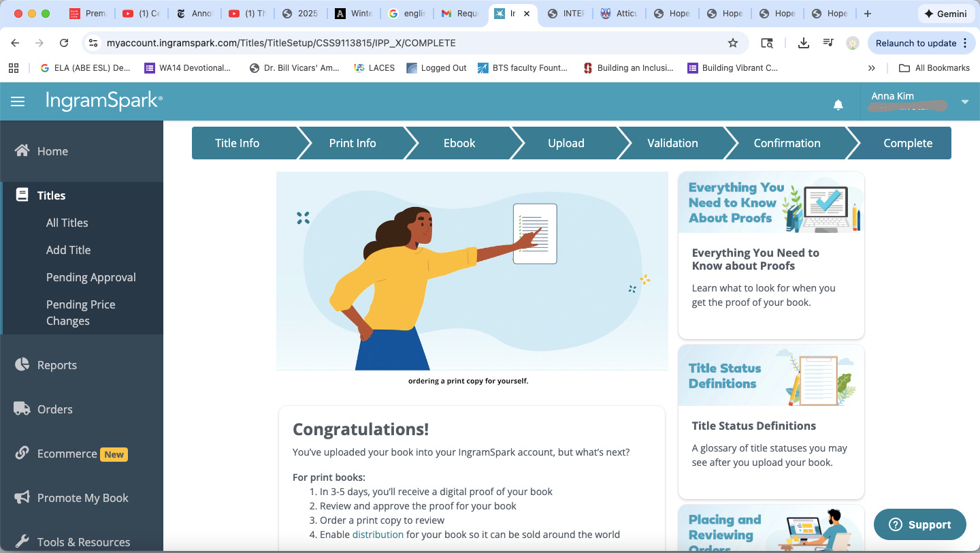Open Pending Approval list
This screenshot has height=553, width=980.
[x=91, y=277]
